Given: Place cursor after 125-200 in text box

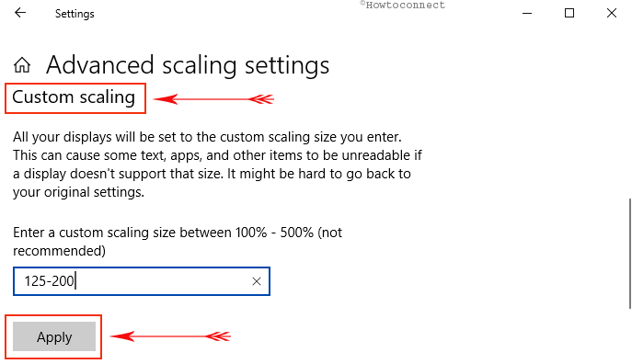Looking at the screenshot, I should pyautogui.click(x=75, y=281).
